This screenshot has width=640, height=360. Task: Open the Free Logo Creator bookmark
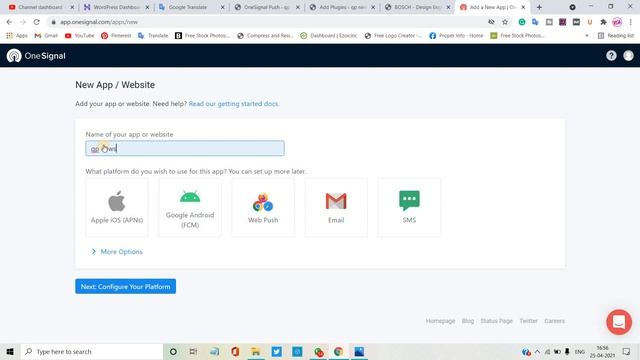393,36
